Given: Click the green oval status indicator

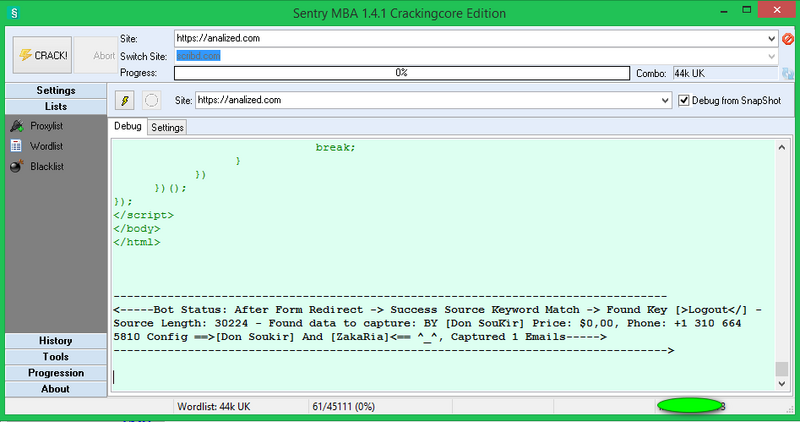Looking at the screenshot, I should (689, 406).
